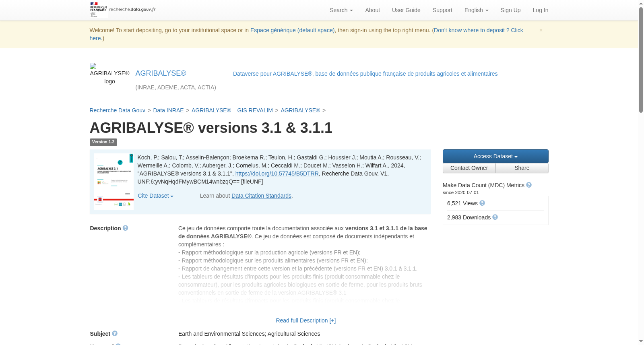Click the 'AGRIBALYSE® versions 3.1 & 3.1.1' page heading
Screen dimensions: 644x345
pos(211,128)
